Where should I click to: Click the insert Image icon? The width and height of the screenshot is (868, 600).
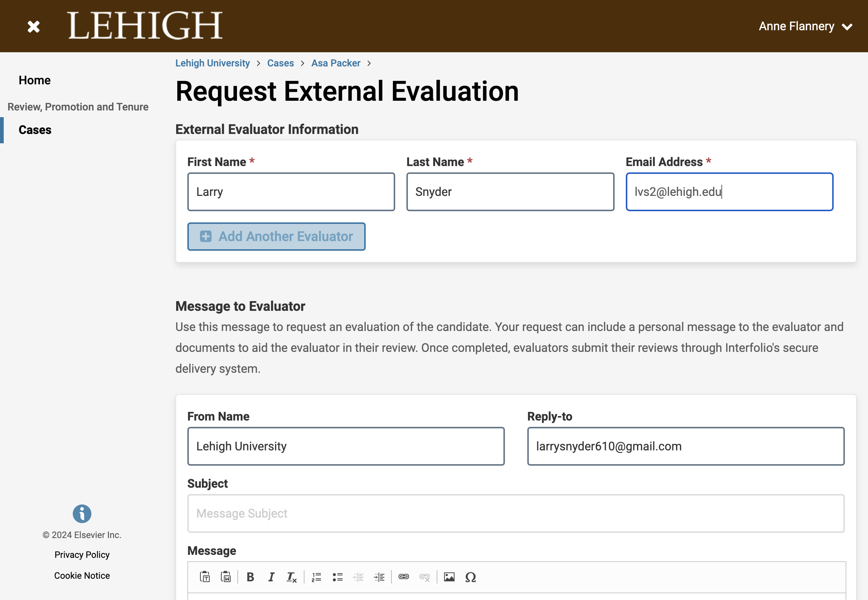click(449, 577)
